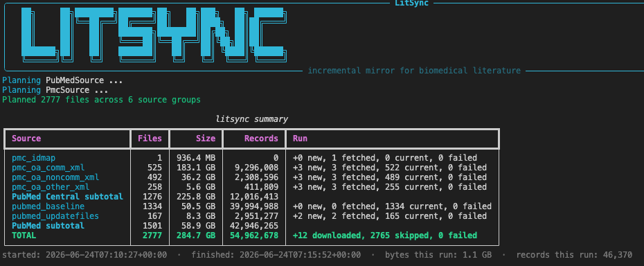Click the Run column header
This screenshot has height=266, width=644.
pos(300,139)
